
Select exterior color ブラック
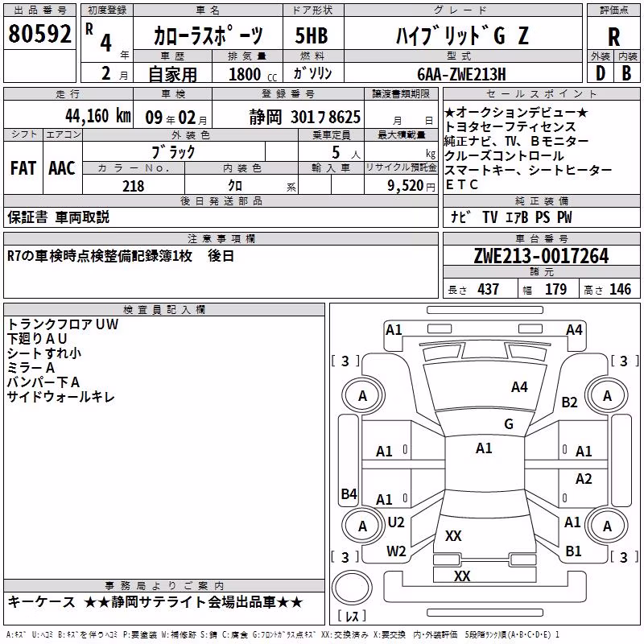173,152
